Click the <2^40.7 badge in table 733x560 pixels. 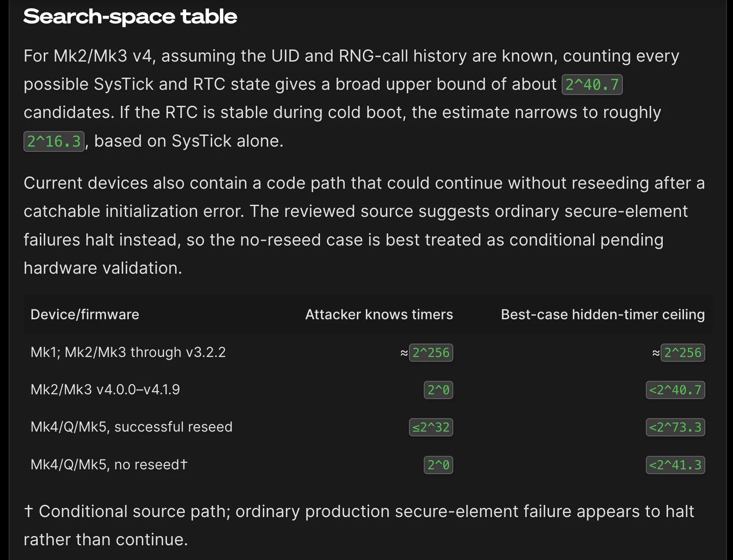click(675, 390)
